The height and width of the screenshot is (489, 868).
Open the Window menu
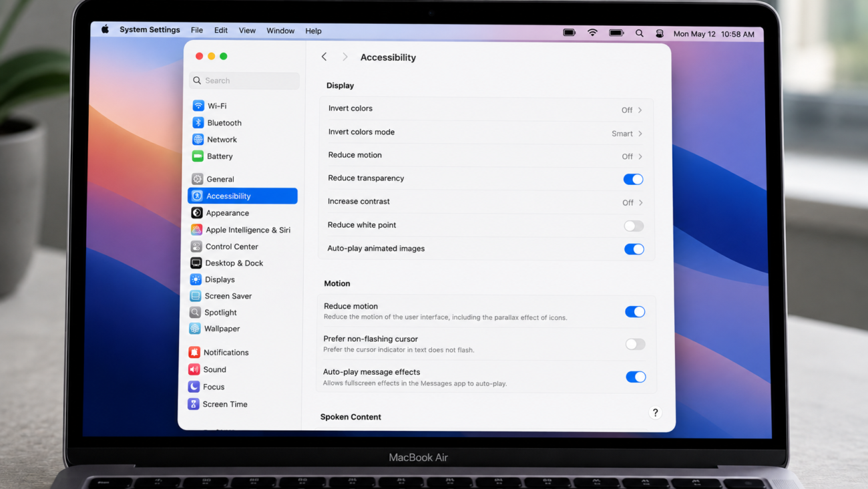(x=280, y=31)
